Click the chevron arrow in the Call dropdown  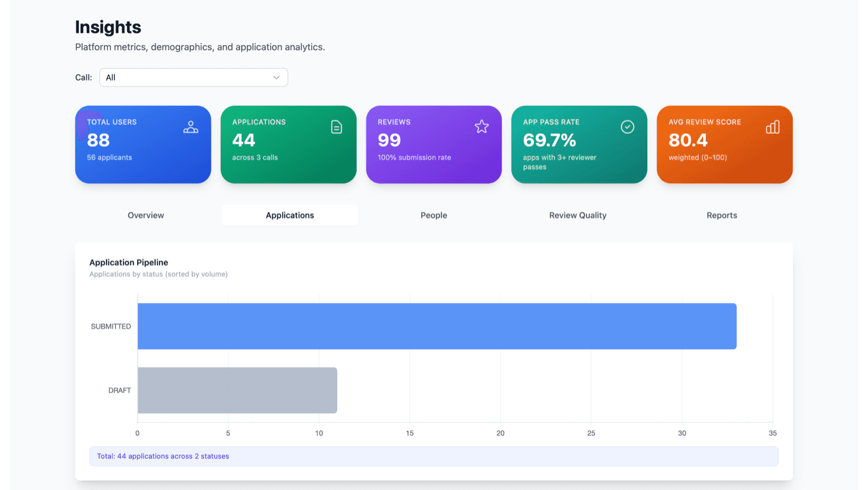[277, 77]
